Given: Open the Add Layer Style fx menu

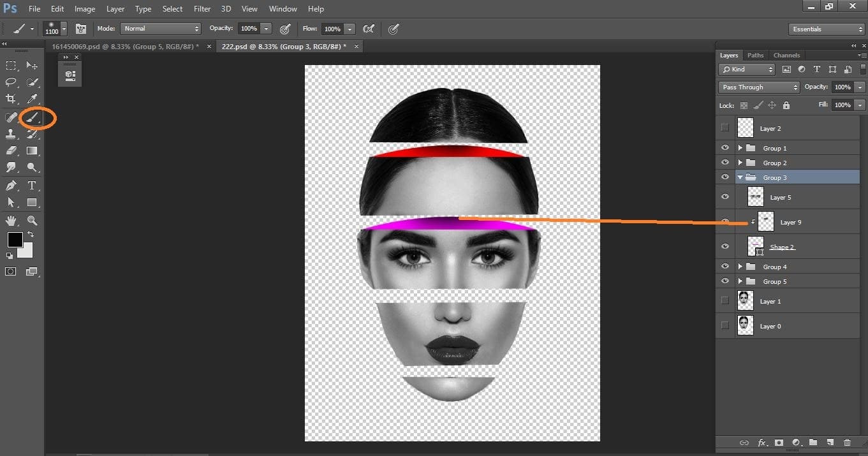Looking at the screenshot, I should pos(761,443).
